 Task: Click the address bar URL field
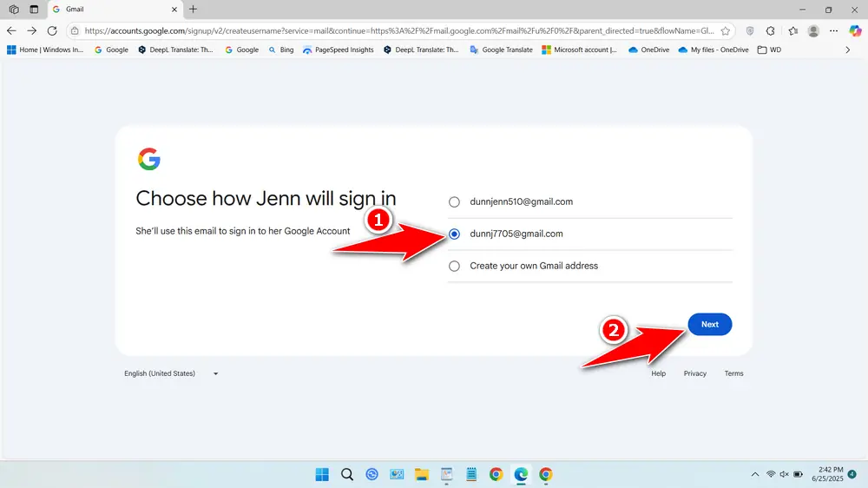398,31
